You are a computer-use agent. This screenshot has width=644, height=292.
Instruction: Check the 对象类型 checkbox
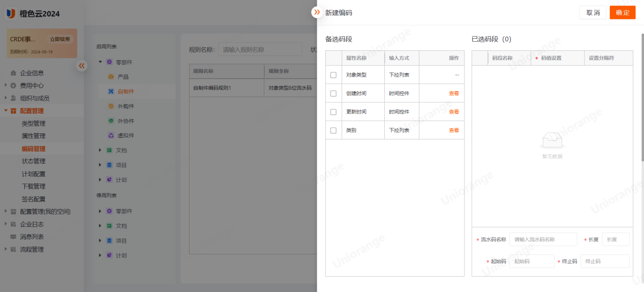click(x=333, y=75)
